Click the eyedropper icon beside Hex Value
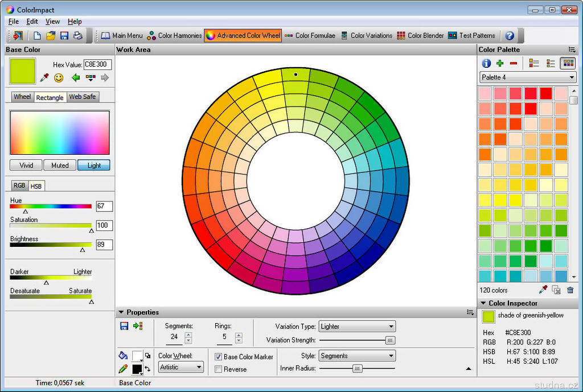The height and width of the screenshot is (392, 583). 44,77
